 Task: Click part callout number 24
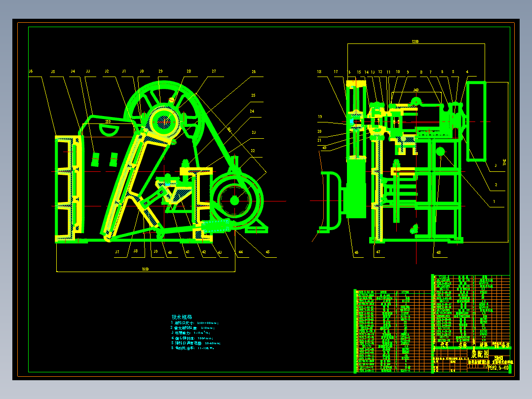252,112
